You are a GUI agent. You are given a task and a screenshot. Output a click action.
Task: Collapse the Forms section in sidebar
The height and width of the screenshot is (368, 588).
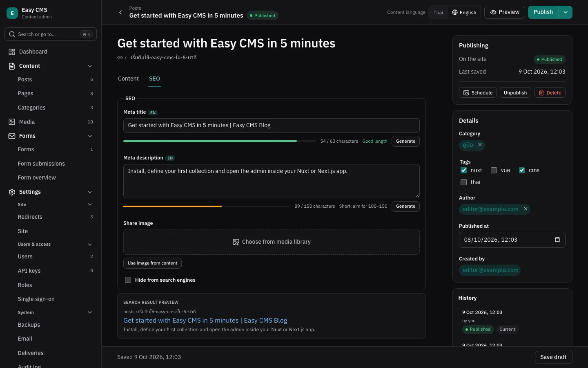[90, 136]
